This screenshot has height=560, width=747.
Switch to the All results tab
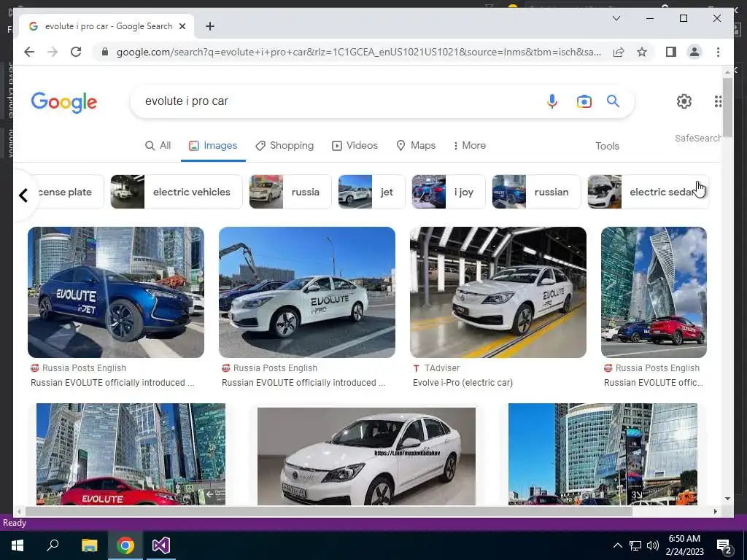click(158, 145)
